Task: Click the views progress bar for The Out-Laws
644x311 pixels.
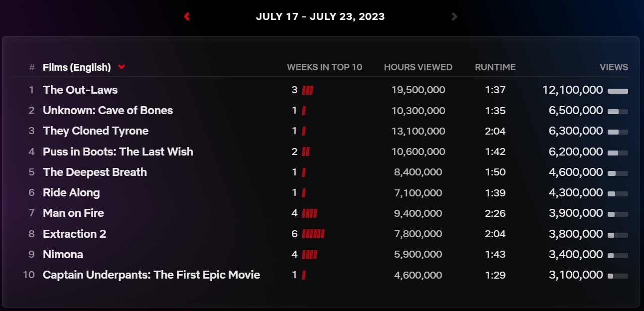Action: [618, 91]
